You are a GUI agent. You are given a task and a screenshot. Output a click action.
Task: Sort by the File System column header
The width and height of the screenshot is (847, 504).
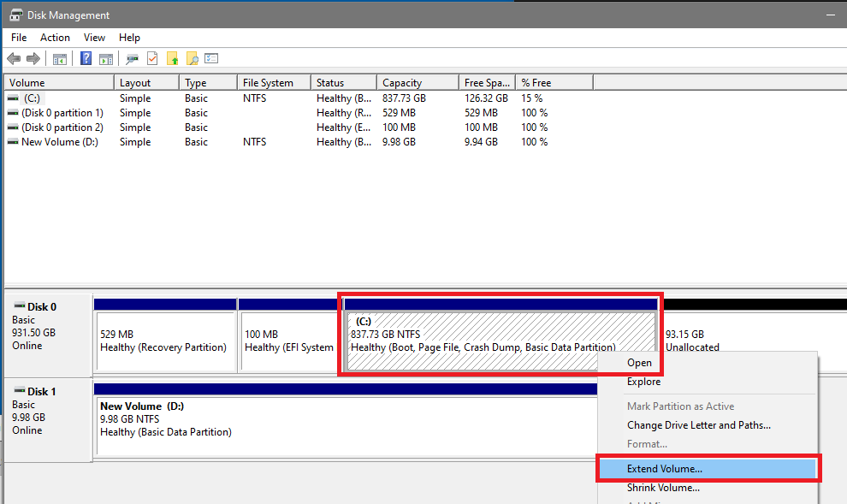274,83
